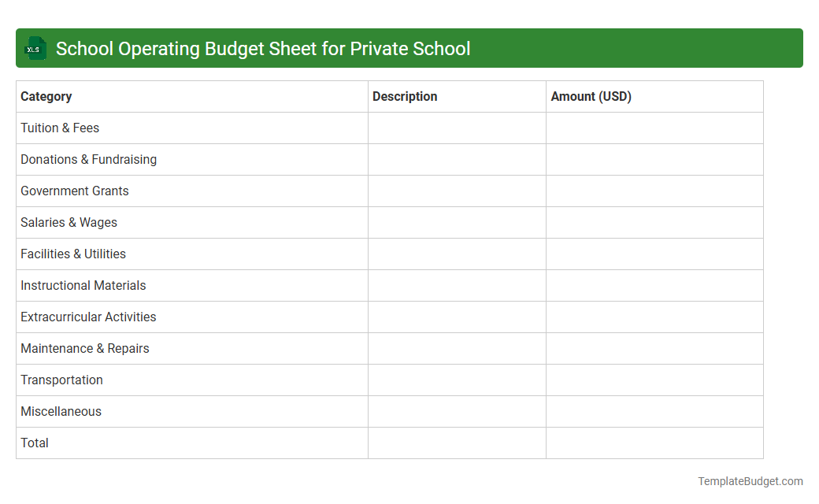Click the empty Amount cell for Government Grants

(x=654, y=191)
